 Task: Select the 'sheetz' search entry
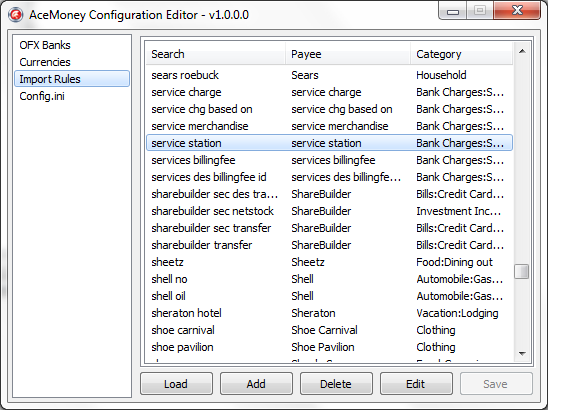(167, 262)
